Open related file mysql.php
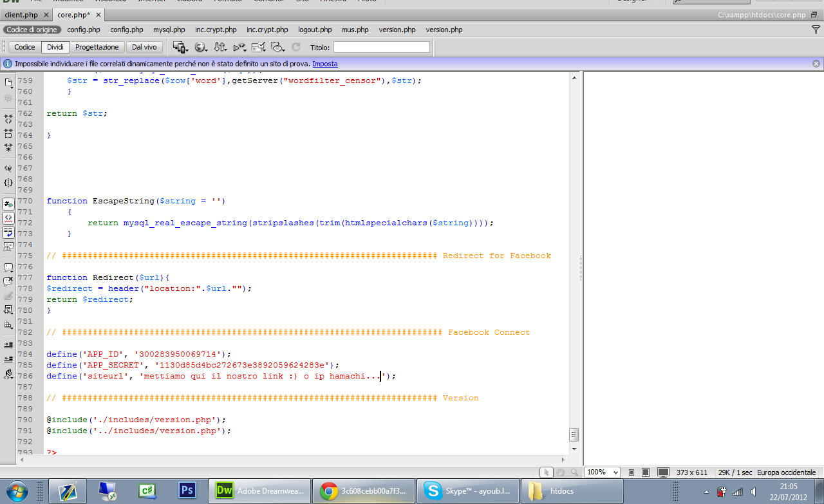 (169, 30)
